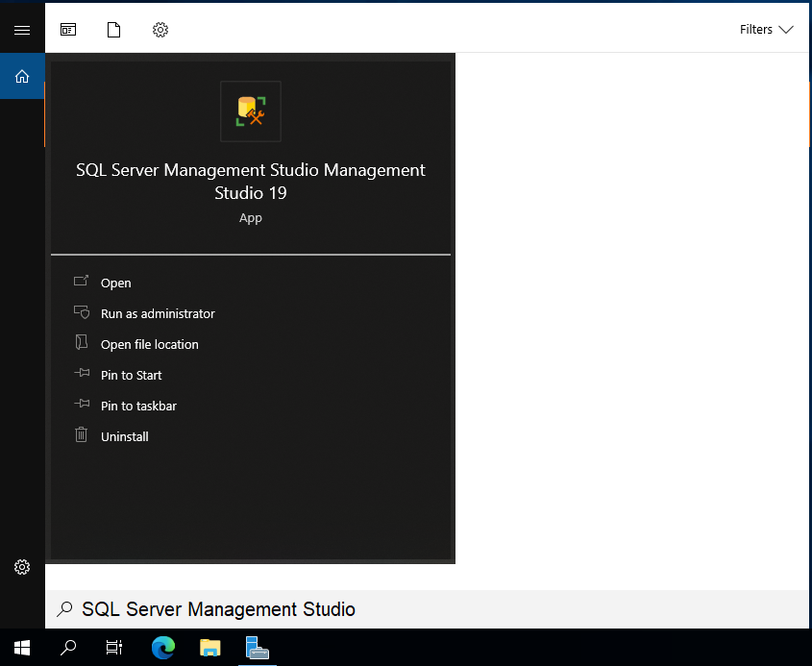Image resolution: width=812 pixels, height=666 pixels.
Task: Uninstall SQL Server Management Studio
Action: point(125,436)
